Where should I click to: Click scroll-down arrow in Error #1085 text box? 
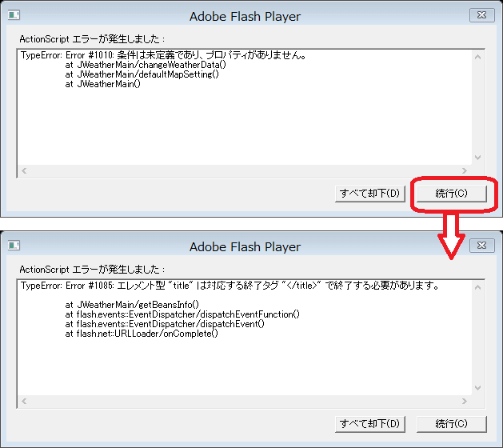pos(477,388)
